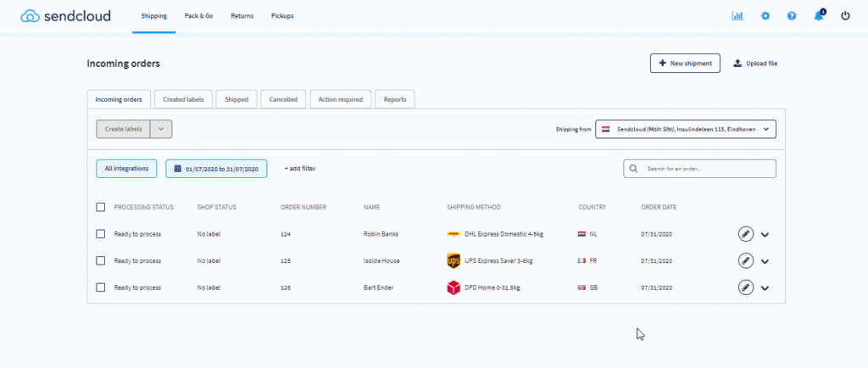The image size is (868, 368).
Task: Open settings gear icon
Action: (x=765, y=16)
